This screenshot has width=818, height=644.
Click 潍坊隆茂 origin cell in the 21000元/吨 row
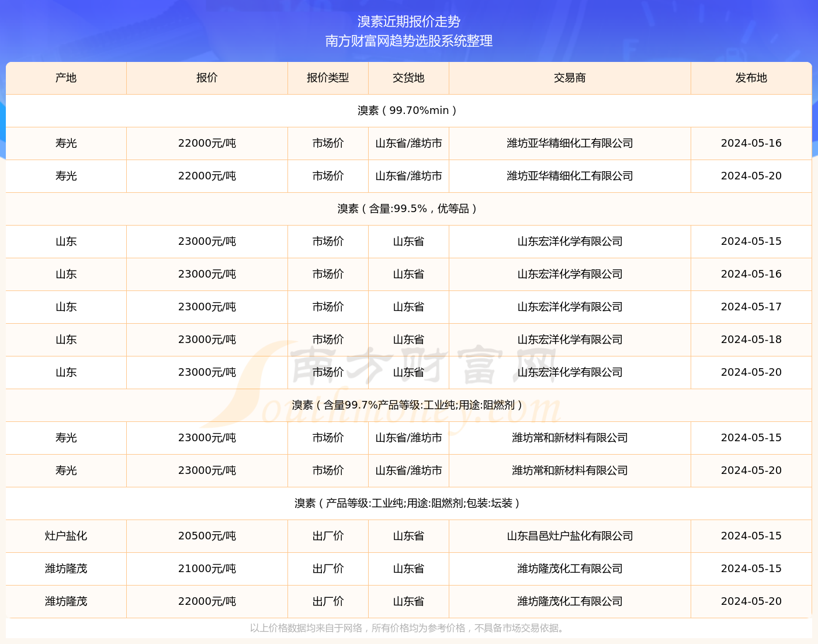pos(66,569)
